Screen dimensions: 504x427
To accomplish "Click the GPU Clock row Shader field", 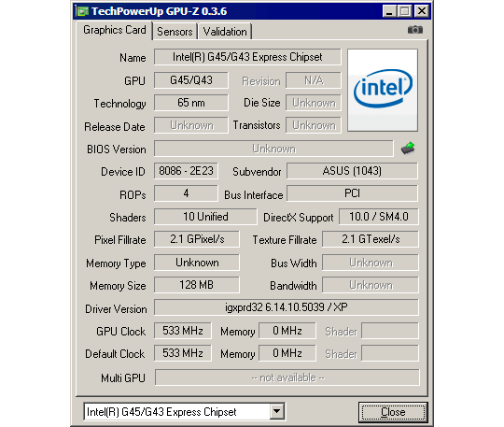I will click(390, 331).
